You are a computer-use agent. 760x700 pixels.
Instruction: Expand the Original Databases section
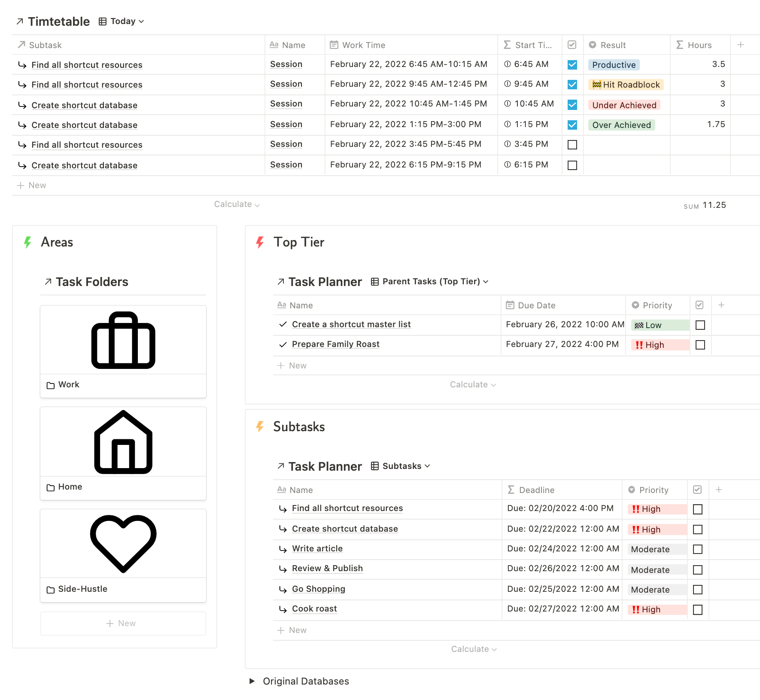click(x=252, y=681)
